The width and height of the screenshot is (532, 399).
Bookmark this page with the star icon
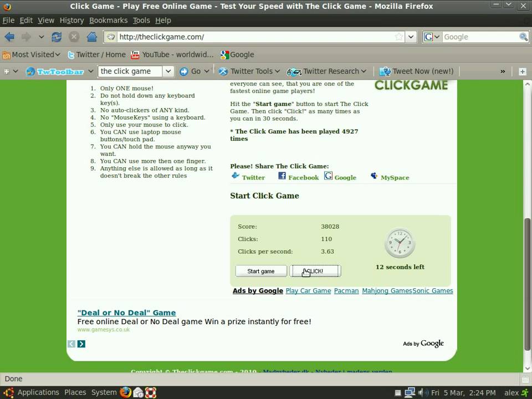pos(399,37)
